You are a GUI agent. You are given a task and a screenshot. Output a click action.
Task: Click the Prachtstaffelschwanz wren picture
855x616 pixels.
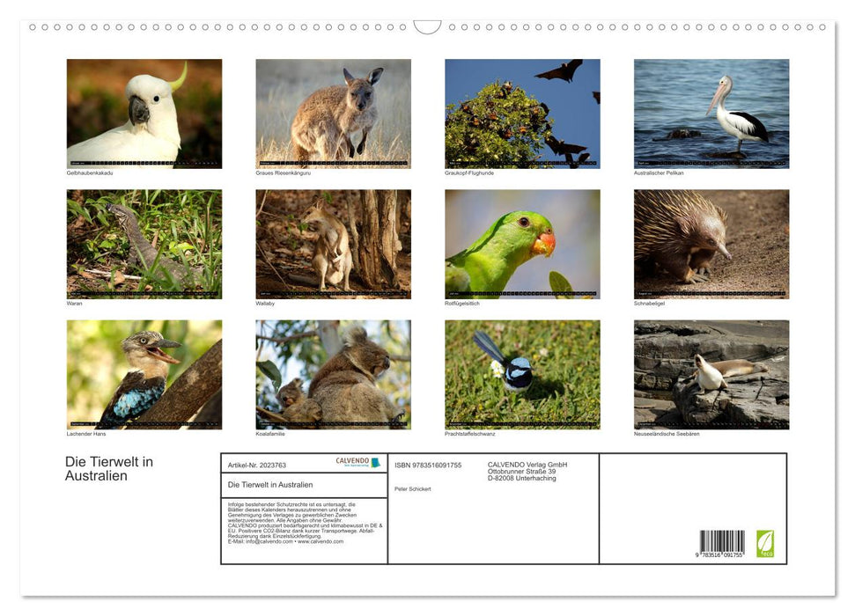[x=521, y=374]
